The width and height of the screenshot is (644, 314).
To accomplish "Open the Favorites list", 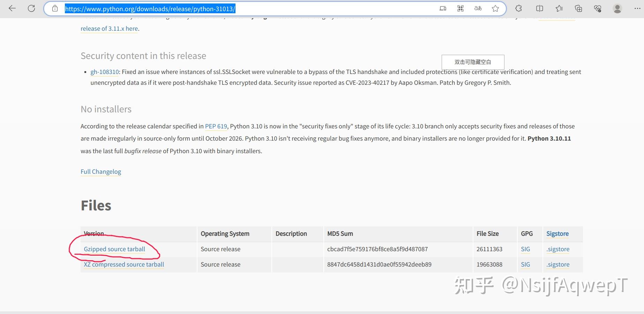I will pos(559,8).
